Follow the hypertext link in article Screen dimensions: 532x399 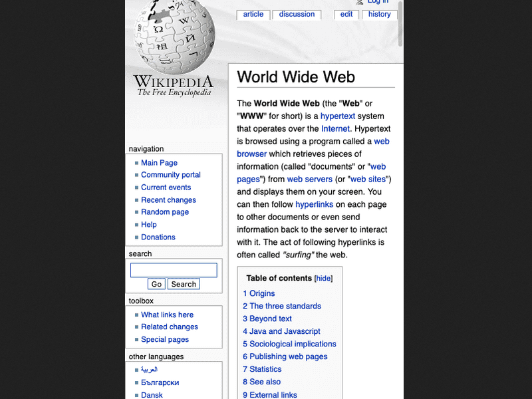(x=338, y=116)
